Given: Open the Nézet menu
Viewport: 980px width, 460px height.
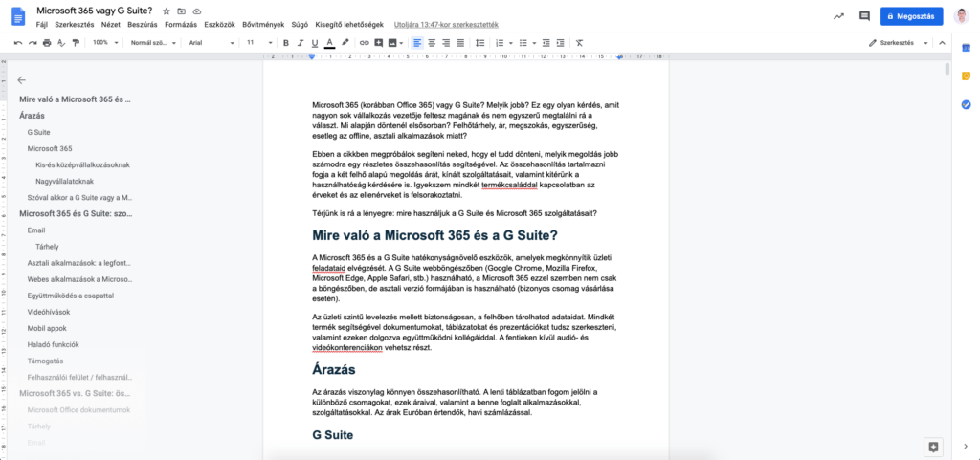Looking at the screenshot, I should tap(111, 25).
